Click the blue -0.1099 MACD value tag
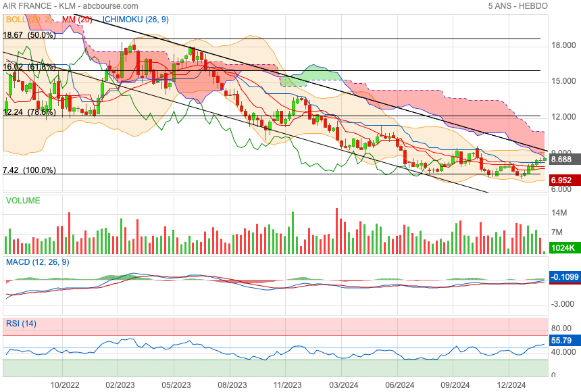The height and width of the screenshot is (392, 581). point(562,277)
